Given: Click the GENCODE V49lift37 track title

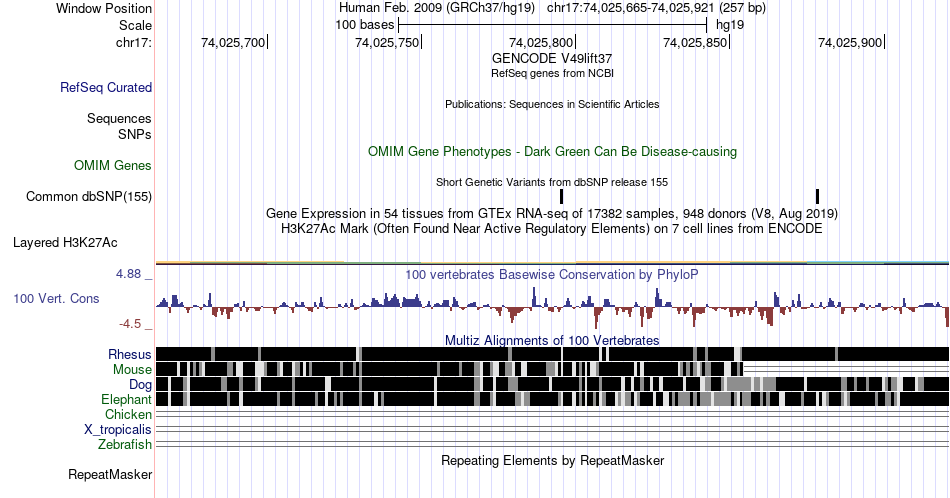Looking at the screenshot, I should 552,59.
